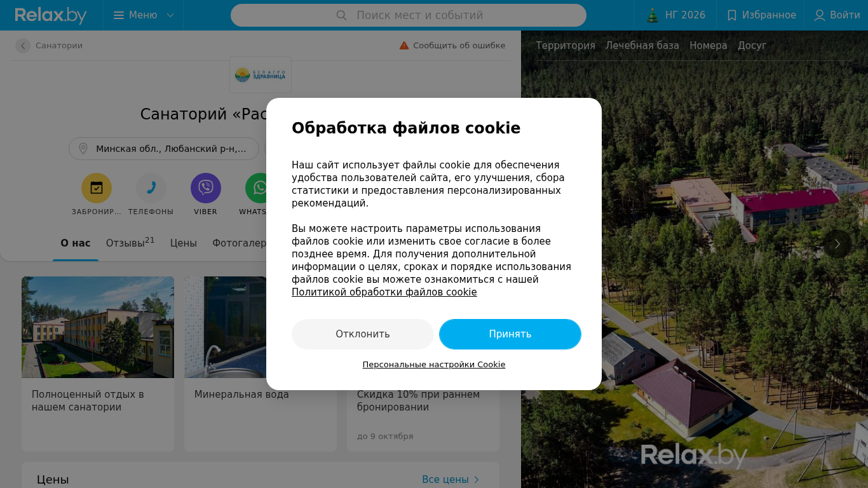Expand the Меню dropdown
This screenshot has height=488, width=868.
[x=144, y=15]
